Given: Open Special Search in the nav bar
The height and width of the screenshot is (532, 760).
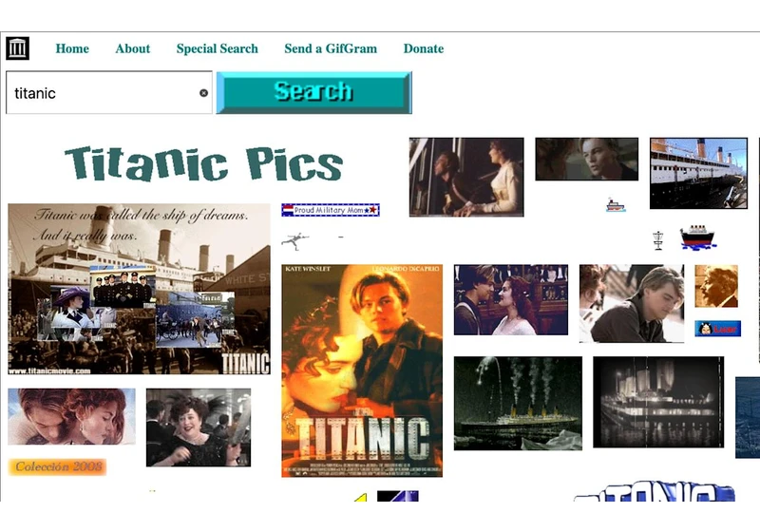Looking at the screenshot, I should [218, 48].
